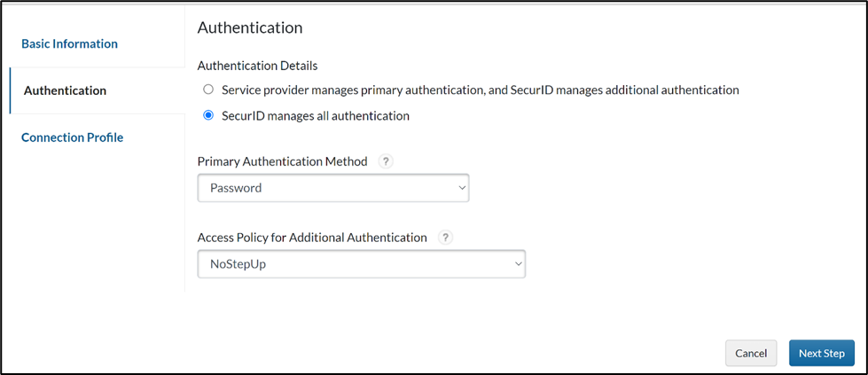Select 'Service provider manages primary authentication' radio button

208,90
